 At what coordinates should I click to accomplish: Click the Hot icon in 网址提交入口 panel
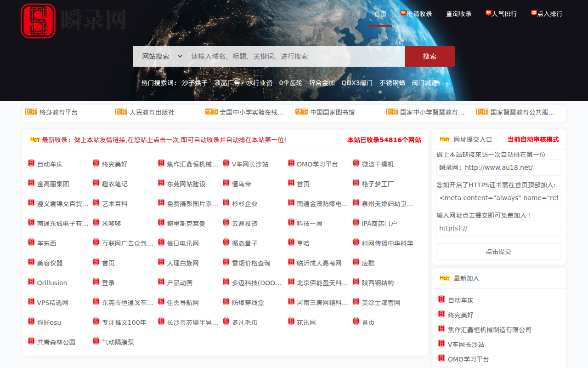[444, 139]
